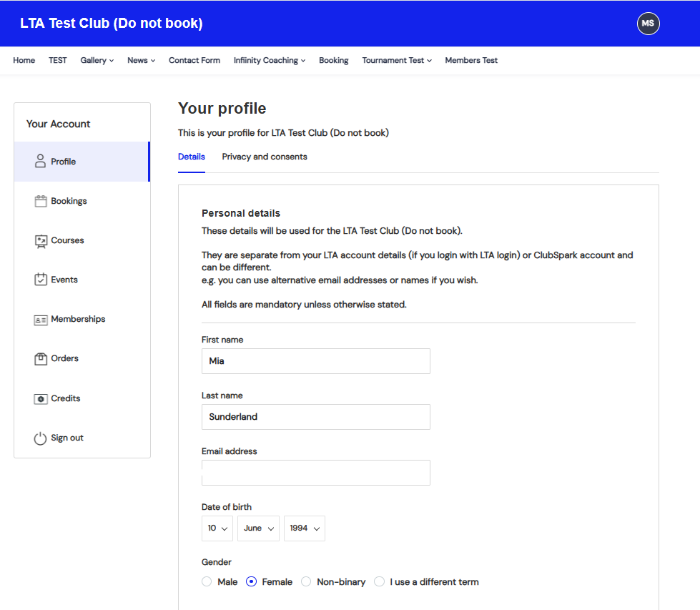The width and height of the screenshot is (700, 610).
Task: Click the Profile person icon in sidebar
Action: [40, 162]
